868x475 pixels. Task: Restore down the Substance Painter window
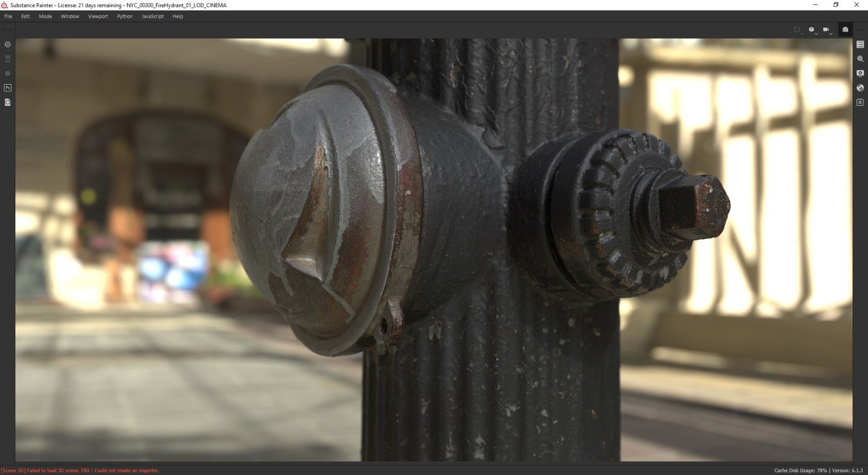pos(836,5)
